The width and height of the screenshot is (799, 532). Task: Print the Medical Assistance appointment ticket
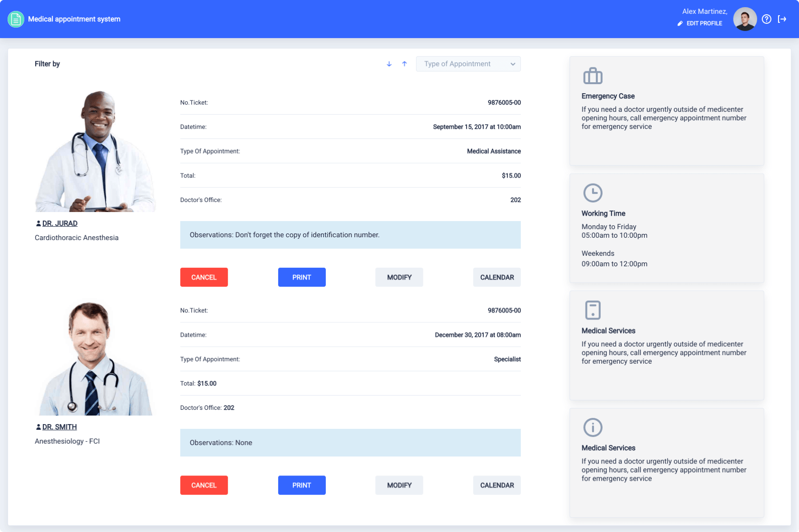coord(302,277)
